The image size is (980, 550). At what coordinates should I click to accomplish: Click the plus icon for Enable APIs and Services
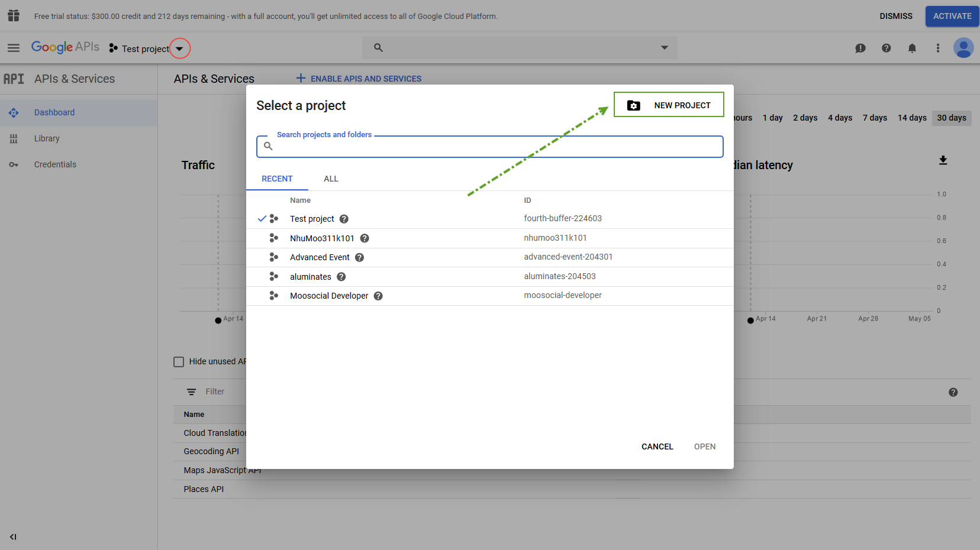(301, 78)
